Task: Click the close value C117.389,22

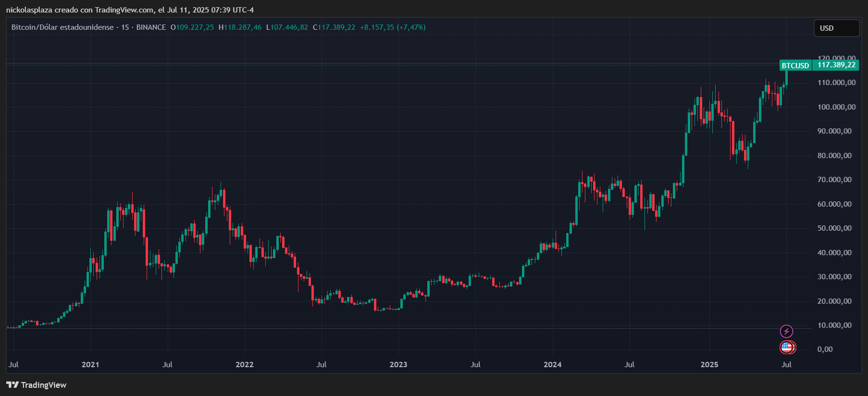Action: (334, 27)
